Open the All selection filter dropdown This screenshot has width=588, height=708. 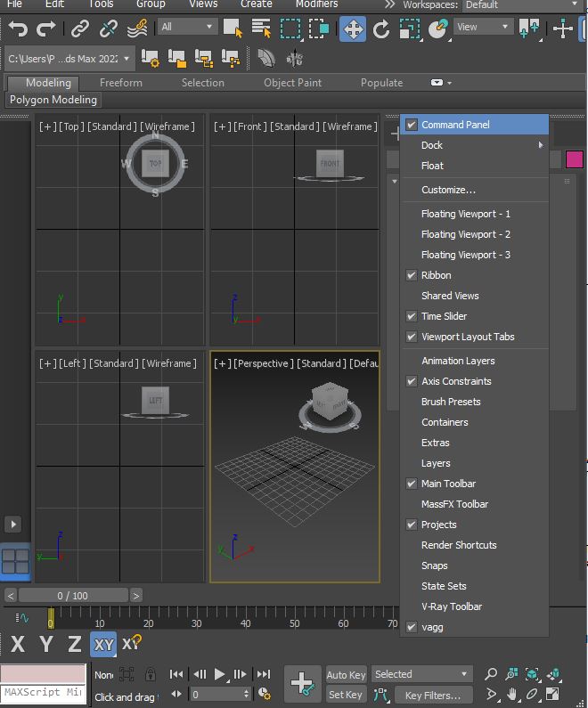tap(187, 27)
